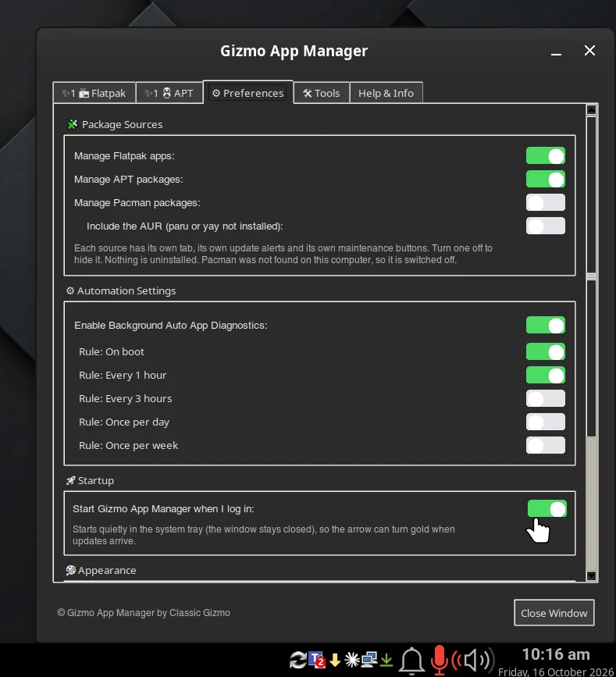Toggle the Every 1 hour rule
The image size is (616, 677).
coord(545,375)
